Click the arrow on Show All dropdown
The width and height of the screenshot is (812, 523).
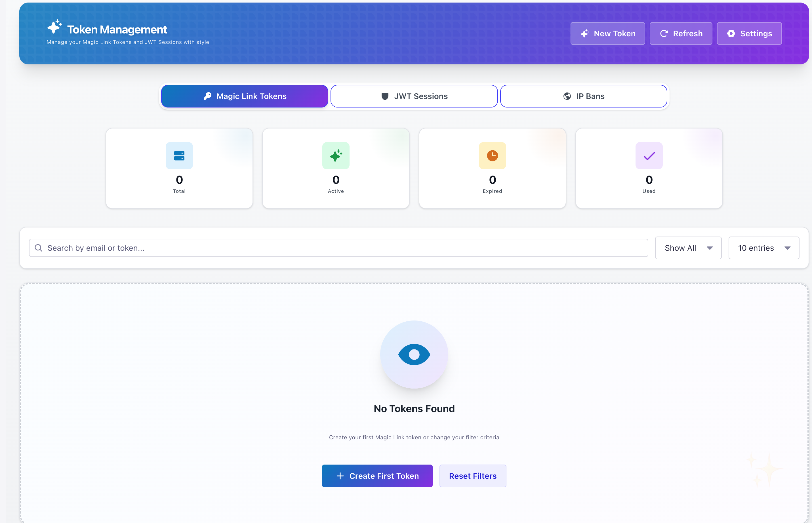pos(709,248)
